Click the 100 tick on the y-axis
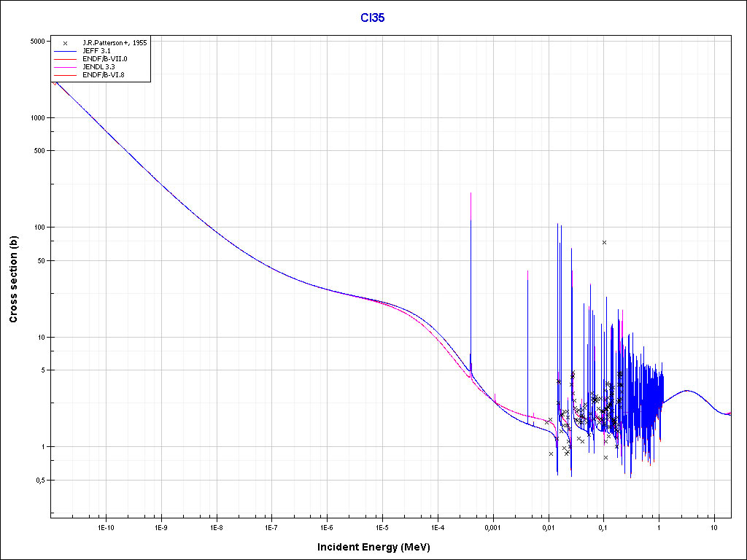This screenshot has width=747, height=560. 39,227
